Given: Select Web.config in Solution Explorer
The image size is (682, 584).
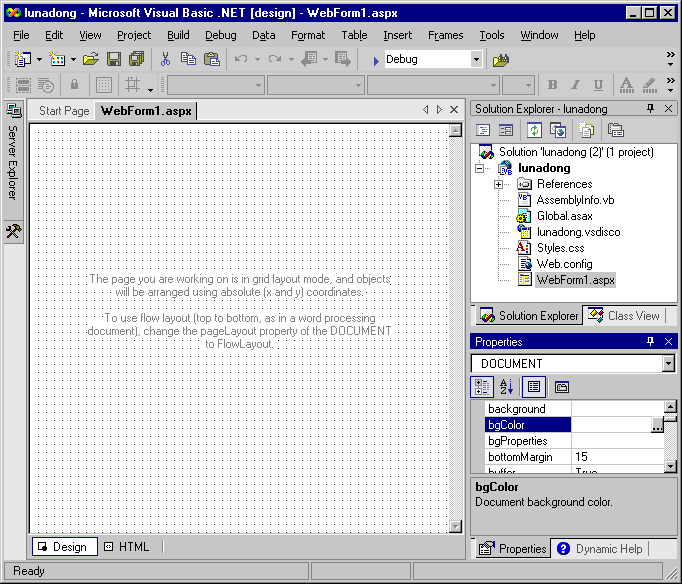Looking at the screenshot, I should click(565, 264).
